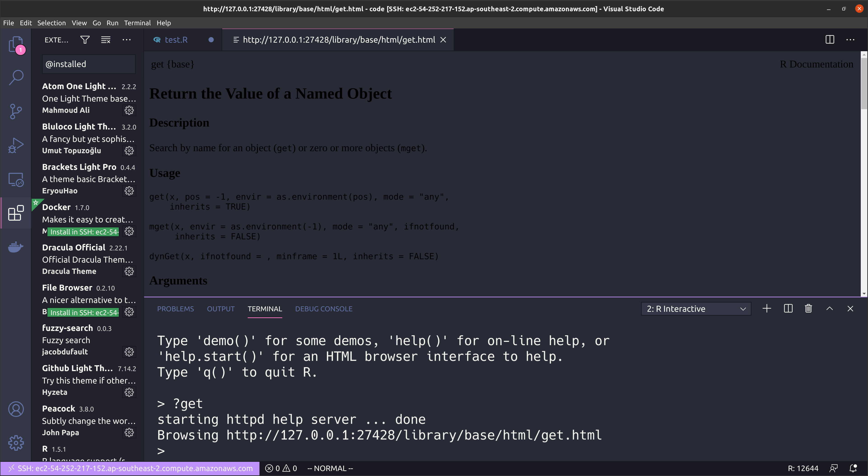Open the Source Control view

pyautogui.click(x=16, y=111)
